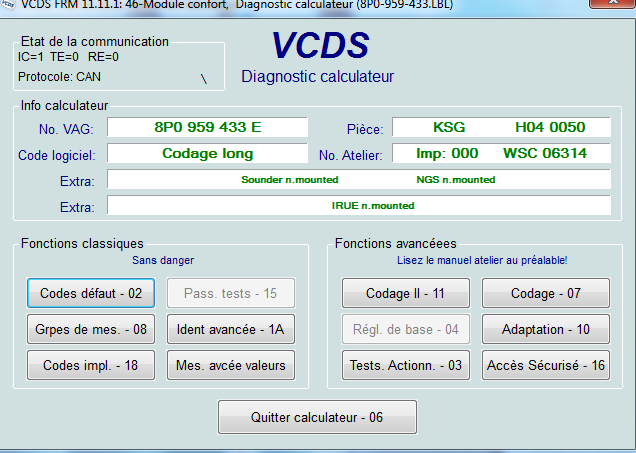Click the window title bar text
This screenshot has height=453, width=636.
click(237, 4)
